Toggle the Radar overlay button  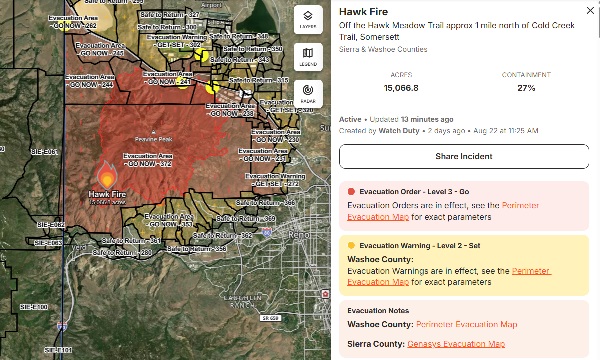click(x=308, y=94)
